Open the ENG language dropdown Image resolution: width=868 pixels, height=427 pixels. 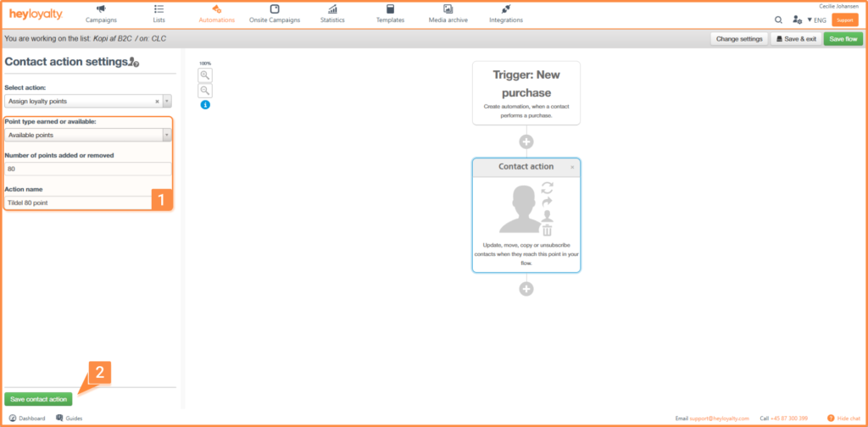pos(816,19)
